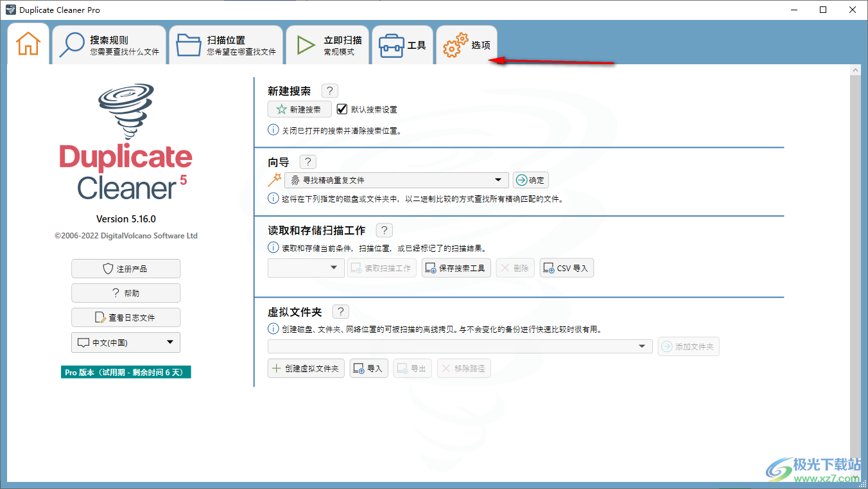Image resolution: width=868 pixels, height=489 pixels.
Task: Switch to the 扫描位置 scan location tab
Action: (x=226, y=45)
